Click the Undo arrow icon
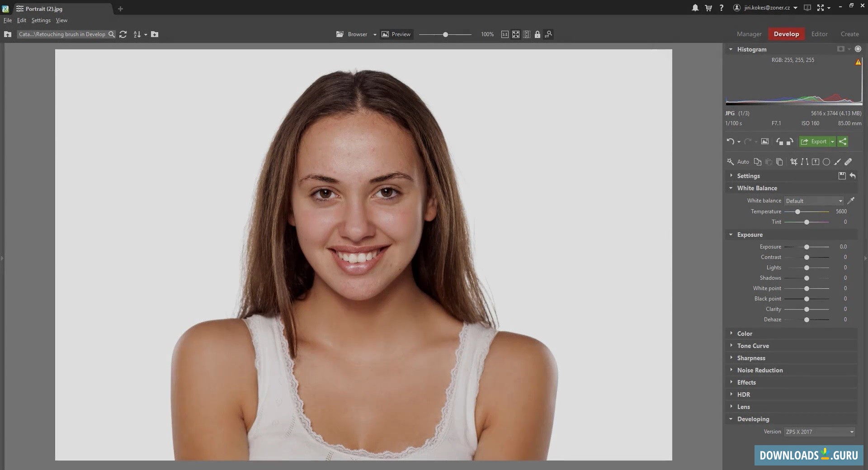868x470 pixels. click(x=730, y=141)
